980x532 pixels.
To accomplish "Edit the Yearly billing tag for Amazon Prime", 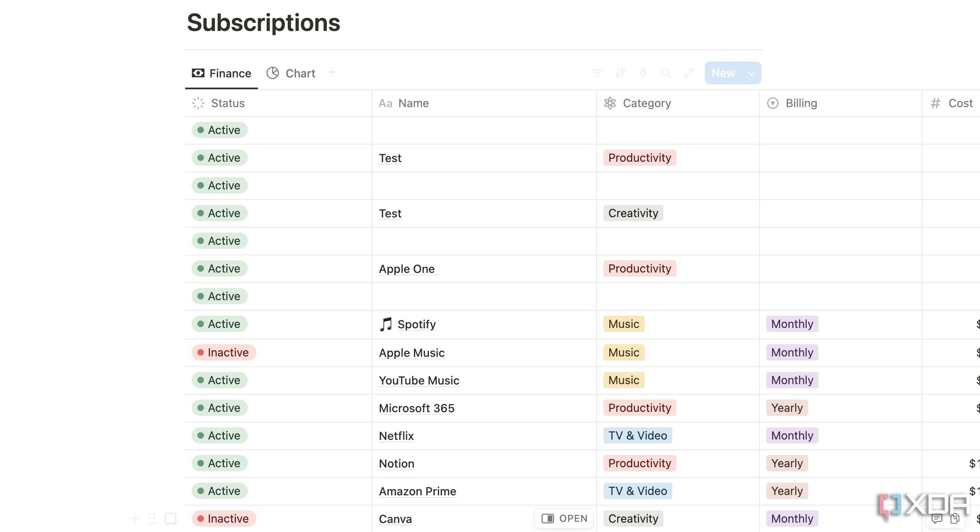I will pyautogui.click(x=787, y=491).
